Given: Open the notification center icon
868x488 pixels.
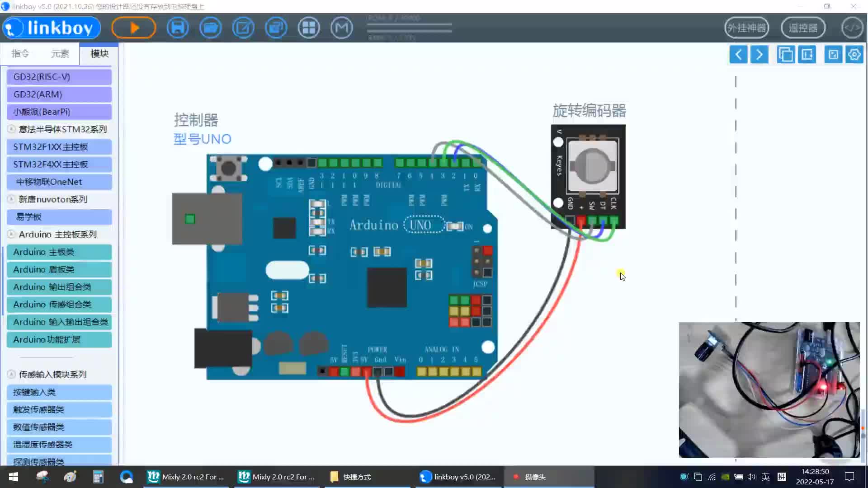Looking at the screenshot, I should click(x=849, y=477).
